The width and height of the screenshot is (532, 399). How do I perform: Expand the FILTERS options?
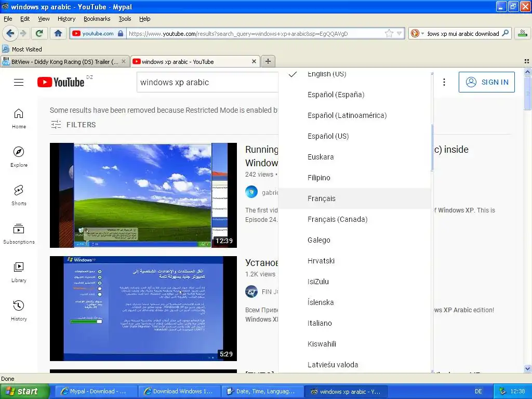tap(73, 125)
